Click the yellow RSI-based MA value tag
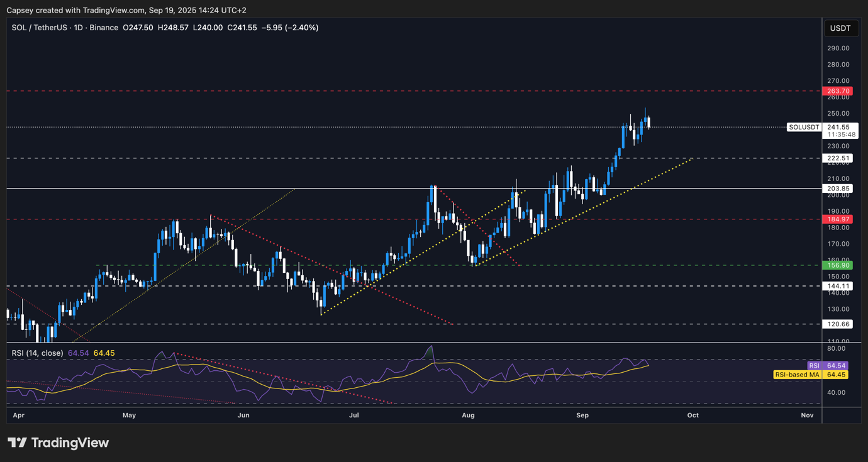Viewport: 868px width, 462px height. coord(810,375)
